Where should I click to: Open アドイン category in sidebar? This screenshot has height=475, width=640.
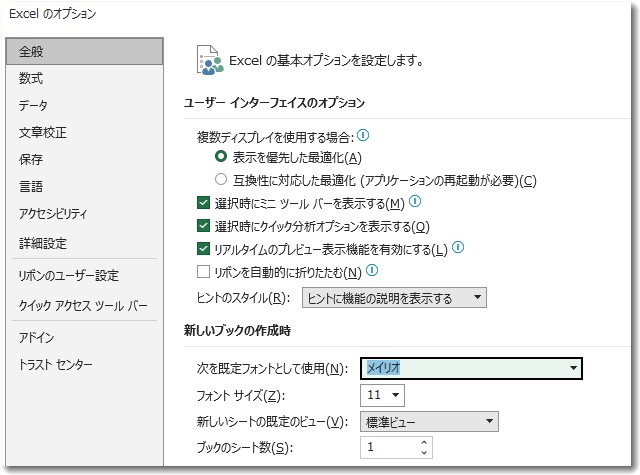tap(84, 337)
